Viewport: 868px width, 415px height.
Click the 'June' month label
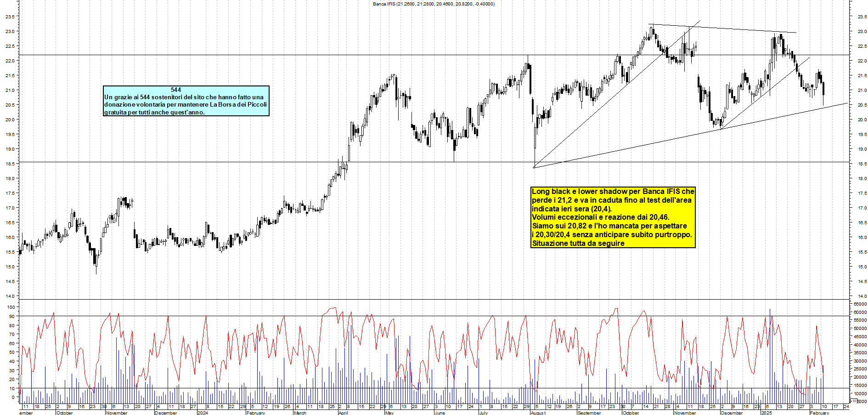click(x=440, y=413)
